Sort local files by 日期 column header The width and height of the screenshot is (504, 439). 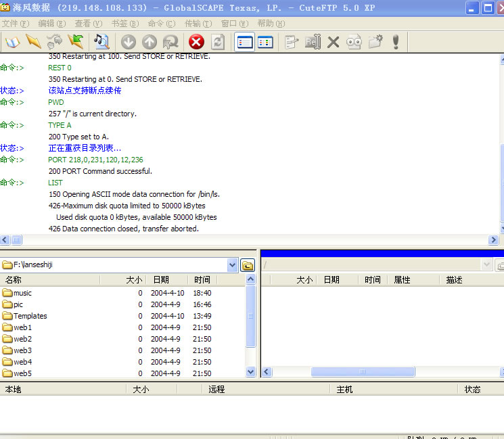(x=160, y=279)
